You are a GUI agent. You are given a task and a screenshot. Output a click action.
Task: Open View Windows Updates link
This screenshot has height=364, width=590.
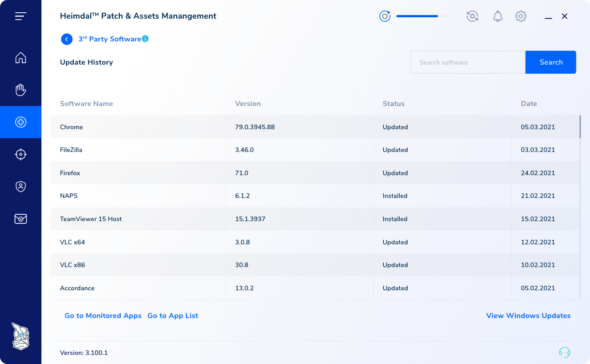click(x=528, y=316)
